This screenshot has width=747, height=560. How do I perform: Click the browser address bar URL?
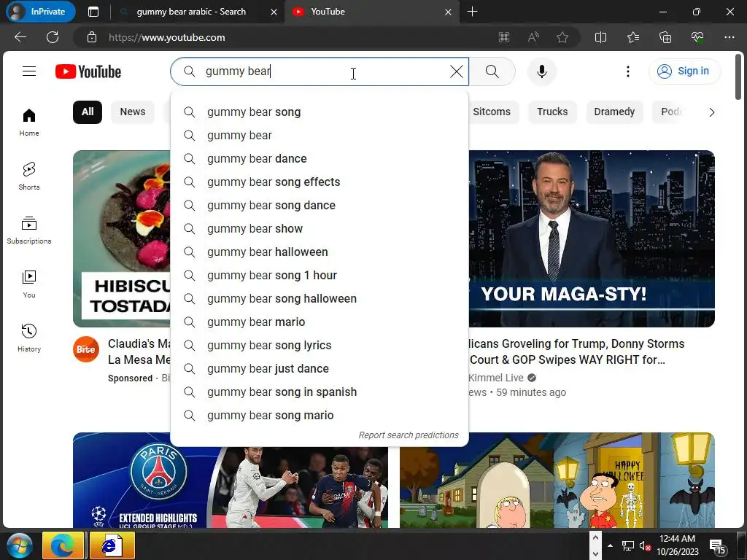(x=167, y=37)
